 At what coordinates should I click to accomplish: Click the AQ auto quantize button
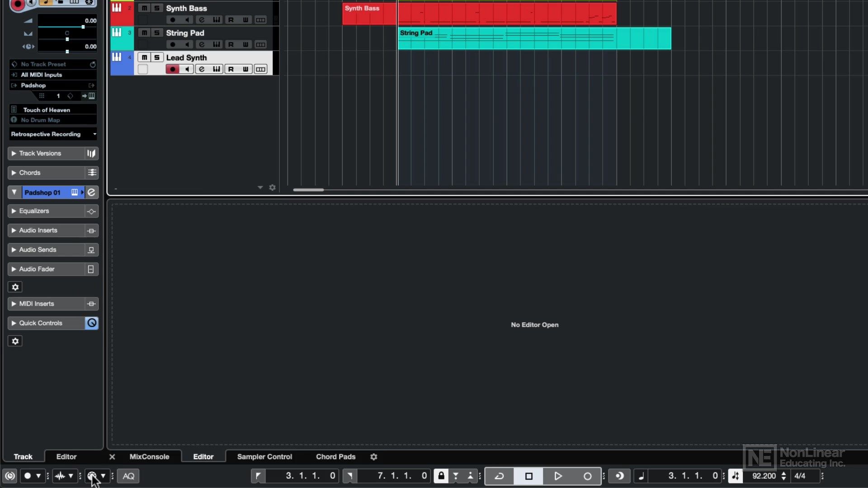click(128, 476)
